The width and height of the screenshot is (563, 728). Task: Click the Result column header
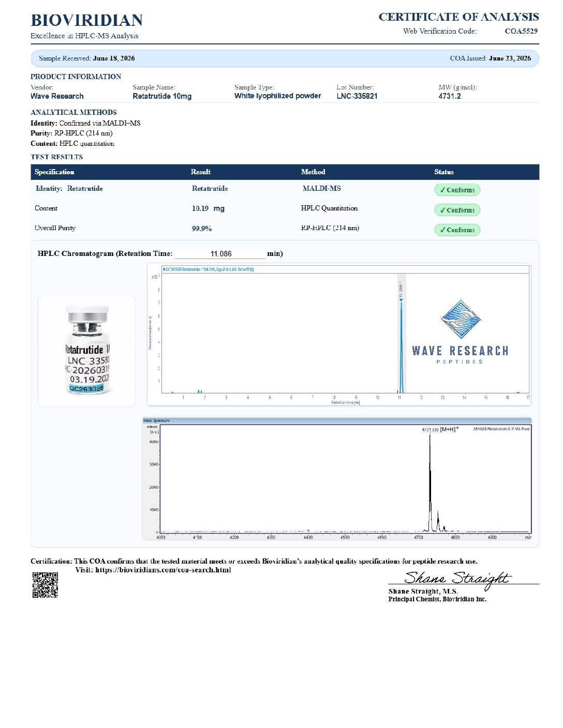(x=201, y=172)
